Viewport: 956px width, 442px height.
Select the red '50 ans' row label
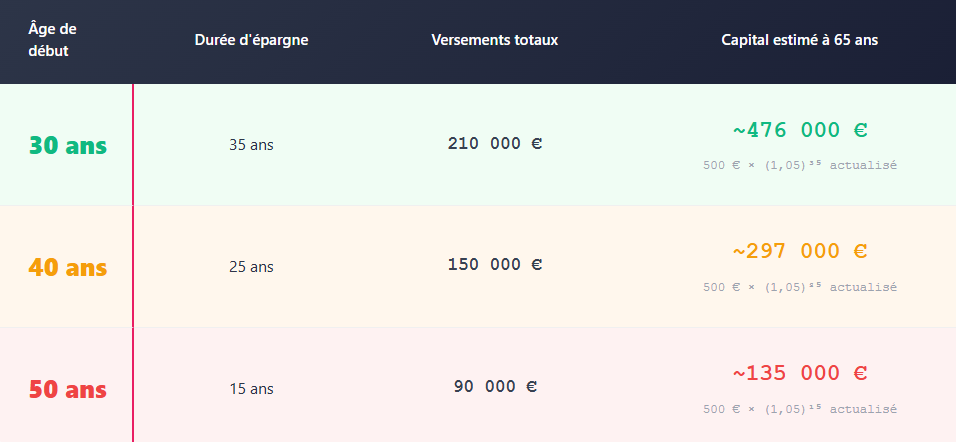(x=68, y=390)
